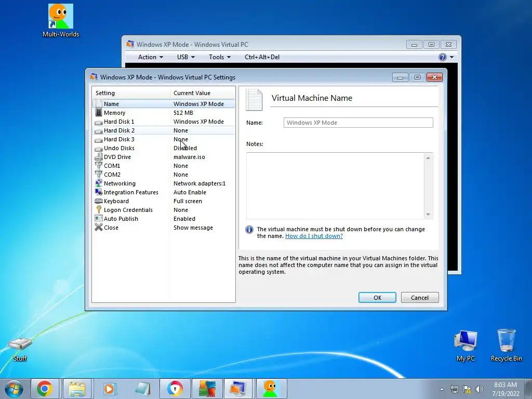Viewport: 532px width, 399px height.
Task: Click inside the Notes text area
Action: point(335,185)
